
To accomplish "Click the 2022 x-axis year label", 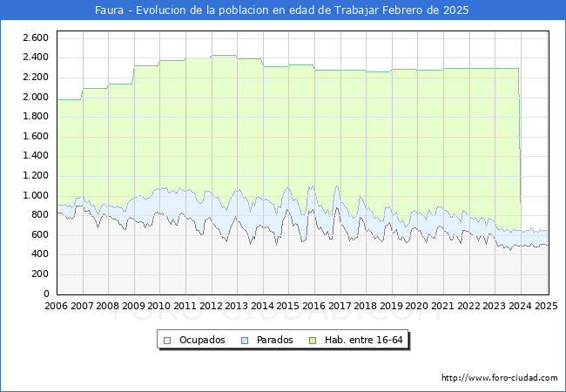I will pos(468,306).
